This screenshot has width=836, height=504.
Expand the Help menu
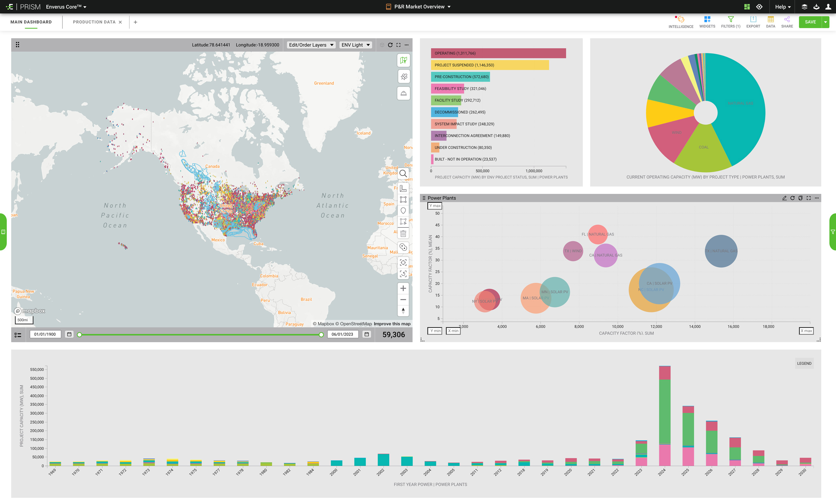coord(783,7)
